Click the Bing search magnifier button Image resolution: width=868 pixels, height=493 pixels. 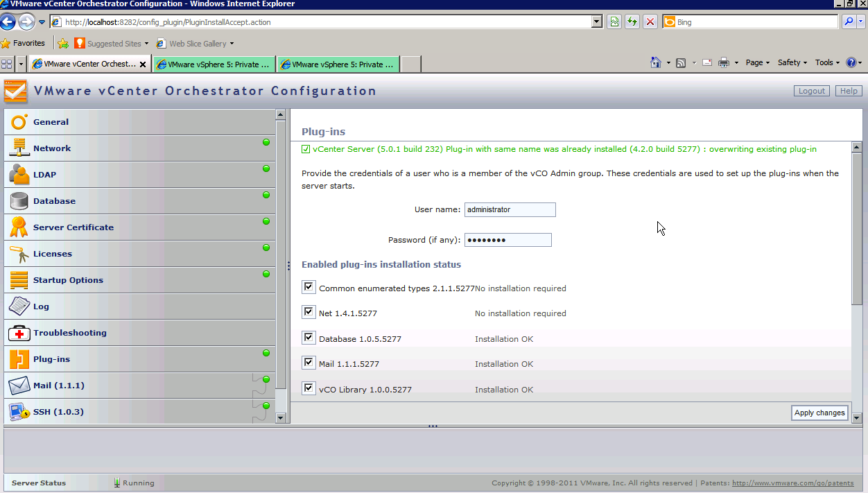tap(849, 22)
